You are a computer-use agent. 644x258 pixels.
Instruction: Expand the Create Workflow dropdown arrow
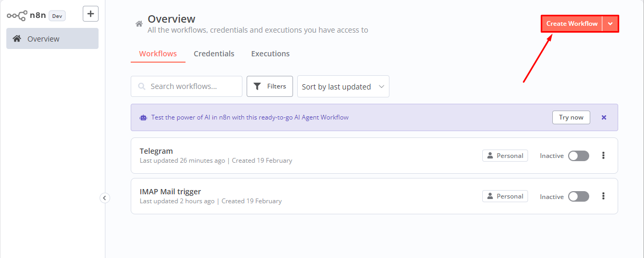coord(610,24)
